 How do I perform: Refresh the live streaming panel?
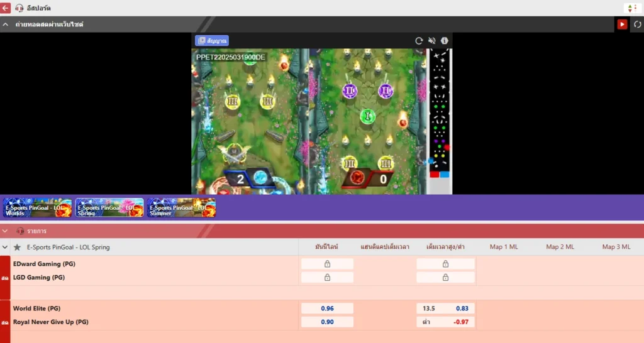click(x=638, y=24)
